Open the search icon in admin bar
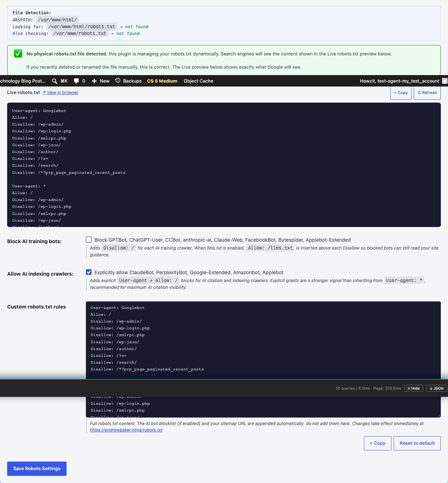 click(x=55, y=81)
